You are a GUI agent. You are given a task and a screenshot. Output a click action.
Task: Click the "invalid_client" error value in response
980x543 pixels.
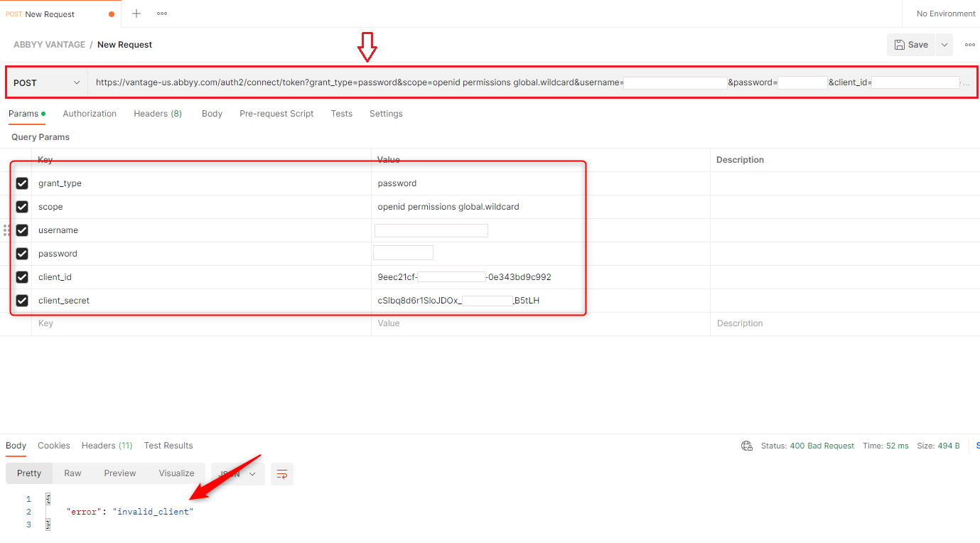(153, 512)
